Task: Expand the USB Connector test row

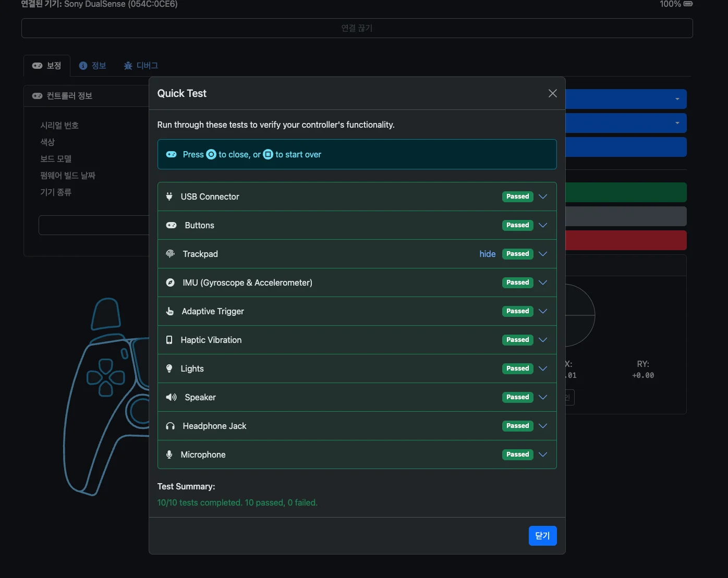Action: [543, 196]
